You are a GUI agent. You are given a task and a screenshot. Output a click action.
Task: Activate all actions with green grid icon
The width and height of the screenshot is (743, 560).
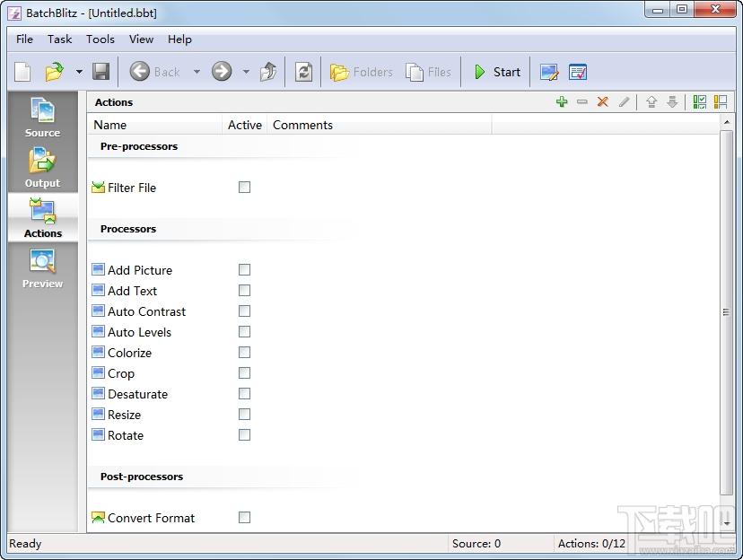point(699,101)
